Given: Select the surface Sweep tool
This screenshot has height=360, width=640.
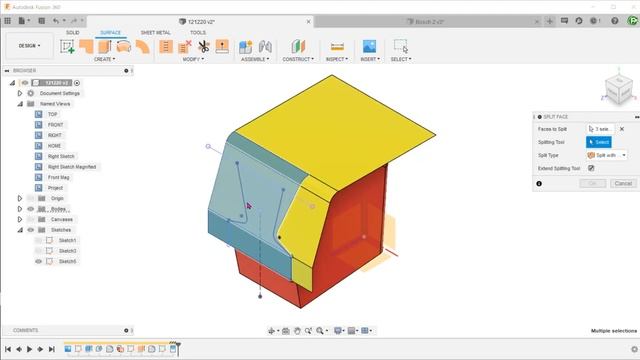Looking at the screenshot, I should coord(142,47).
